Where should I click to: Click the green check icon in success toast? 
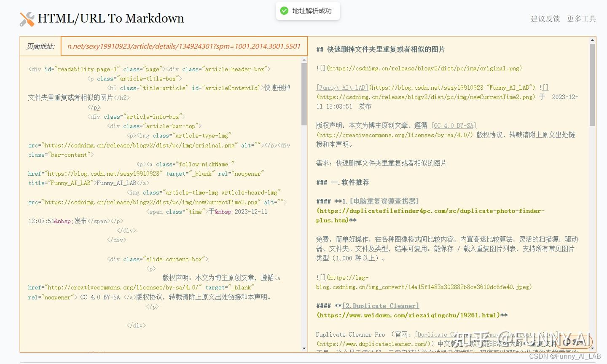pos(285,11)
